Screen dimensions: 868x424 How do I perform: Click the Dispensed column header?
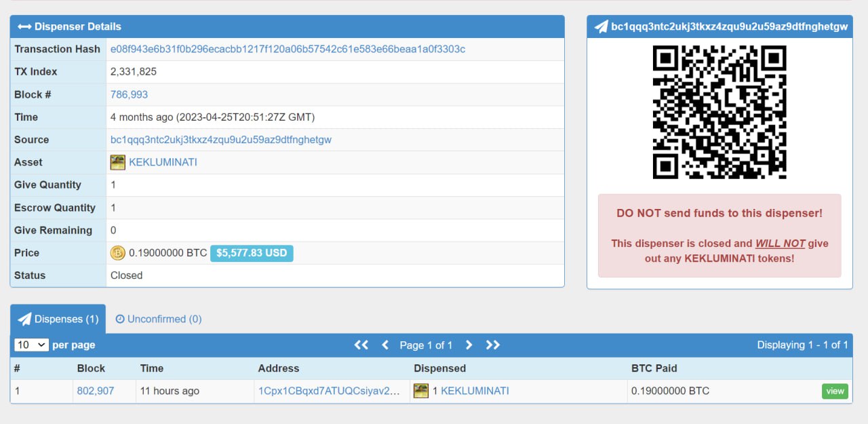440,368
